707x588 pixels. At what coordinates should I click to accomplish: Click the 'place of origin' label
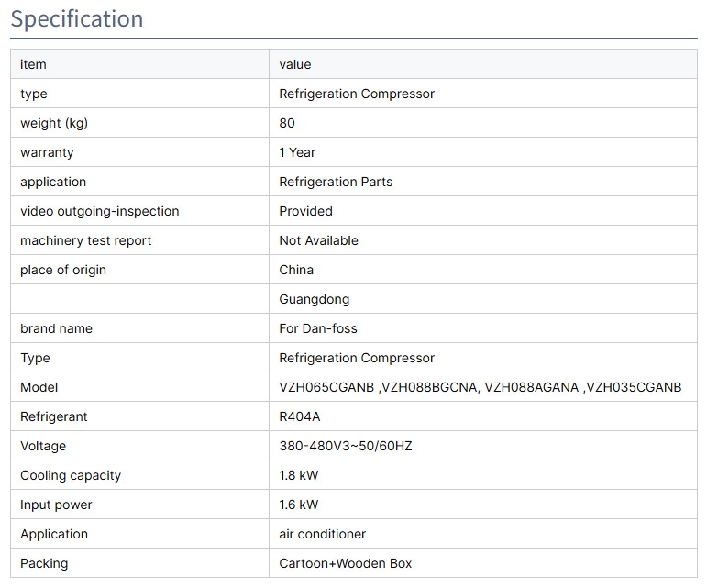[63, 270]
